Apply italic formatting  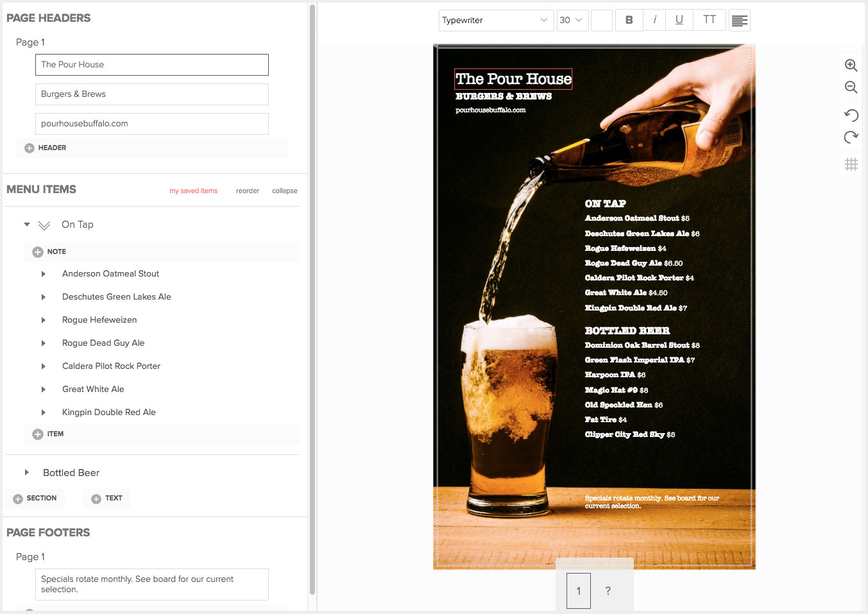[654, 20]
